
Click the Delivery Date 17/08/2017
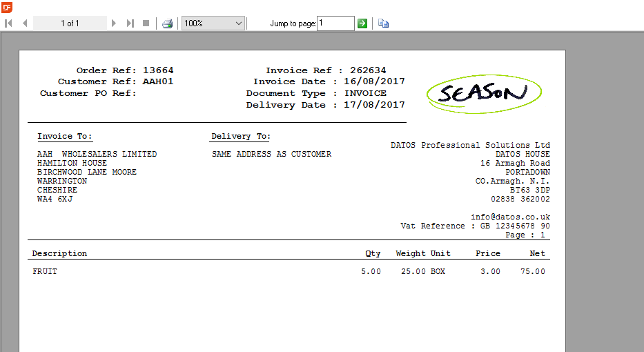tap(374, 105)
